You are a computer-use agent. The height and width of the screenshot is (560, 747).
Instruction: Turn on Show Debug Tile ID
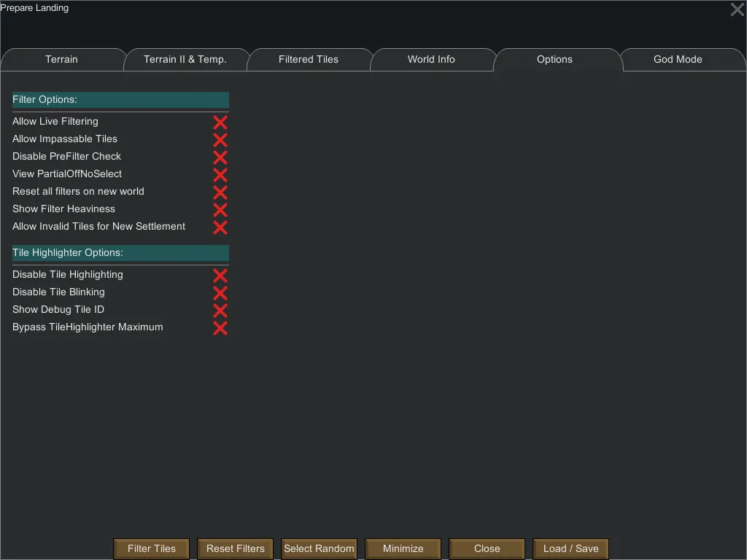click(220, 310)
